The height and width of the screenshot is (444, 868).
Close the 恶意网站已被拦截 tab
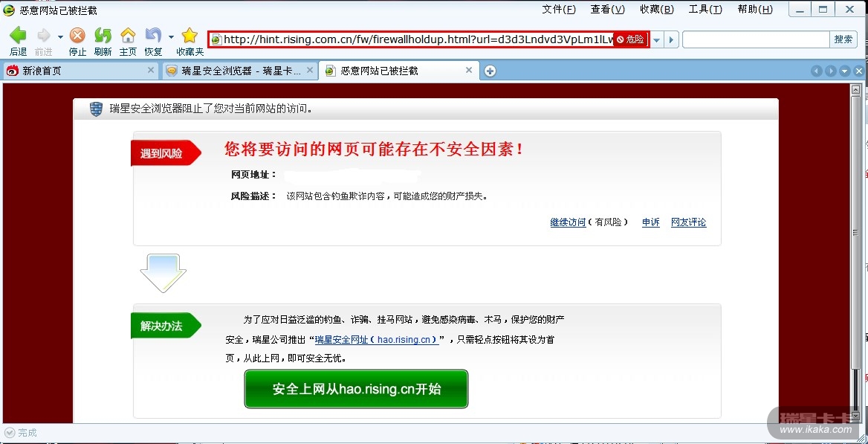(469, 71)
